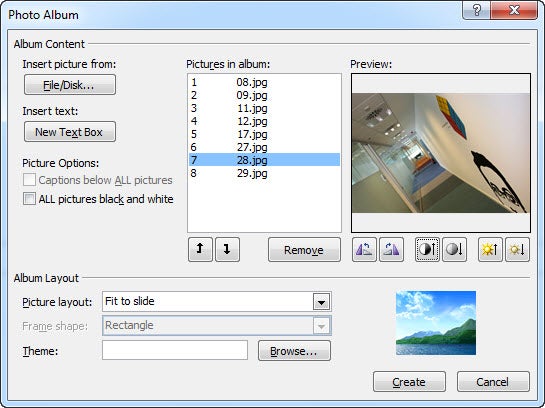This screenshot has width=545, height=408.
Task: Rotate picture counterclockwise icon
Action: (364, 250)
